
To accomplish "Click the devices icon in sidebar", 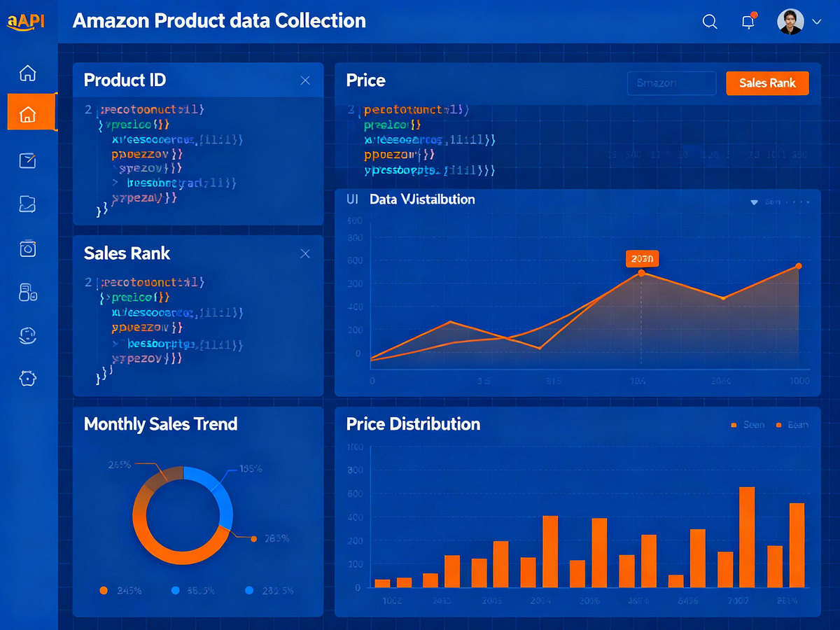I will (28, 293).
